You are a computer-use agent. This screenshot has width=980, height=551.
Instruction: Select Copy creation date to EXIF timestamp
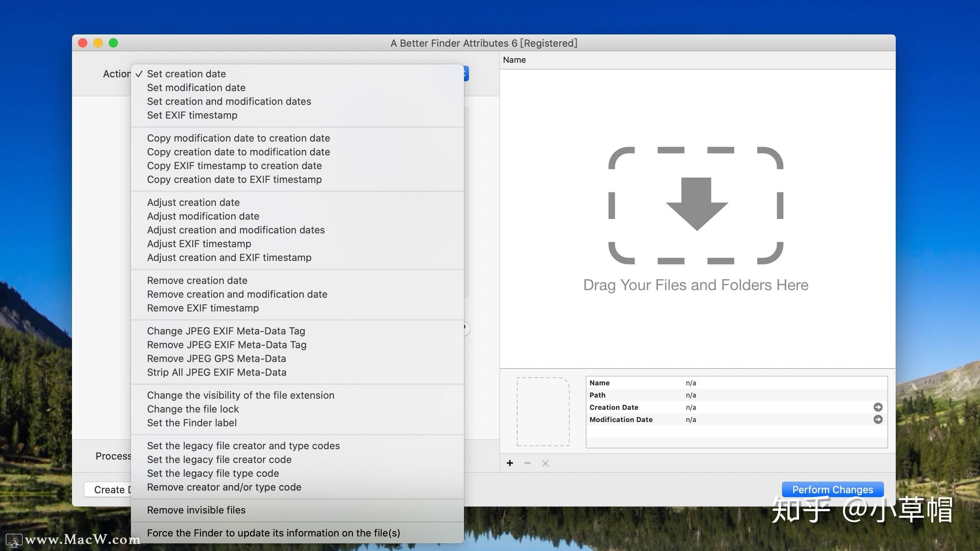pos(297,179)
